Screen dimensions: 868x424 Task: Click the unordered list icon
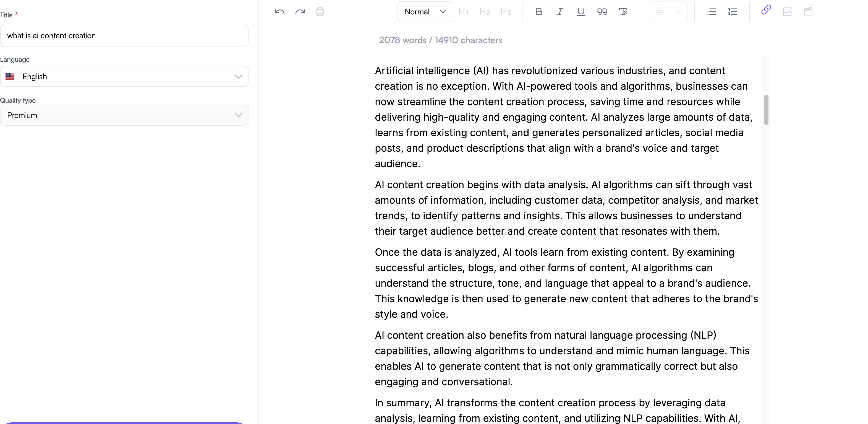pos(711,12)
